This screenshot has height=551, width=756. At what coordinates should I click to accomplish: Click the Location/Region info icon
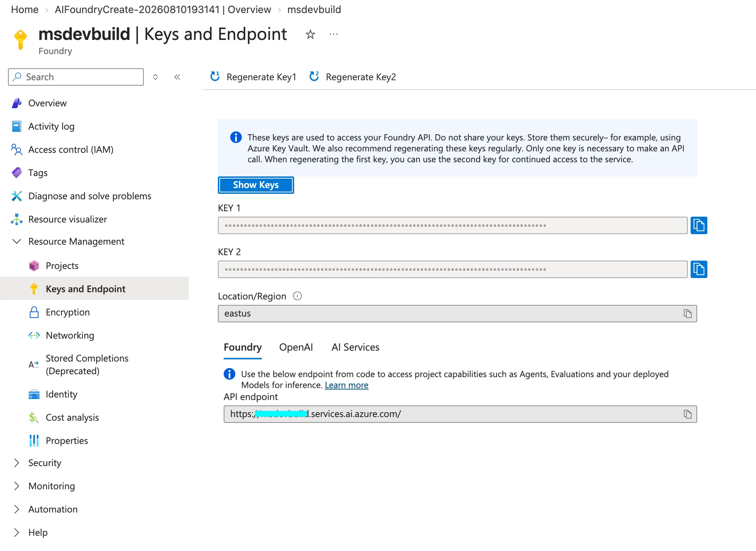click(x=297, y=296)
